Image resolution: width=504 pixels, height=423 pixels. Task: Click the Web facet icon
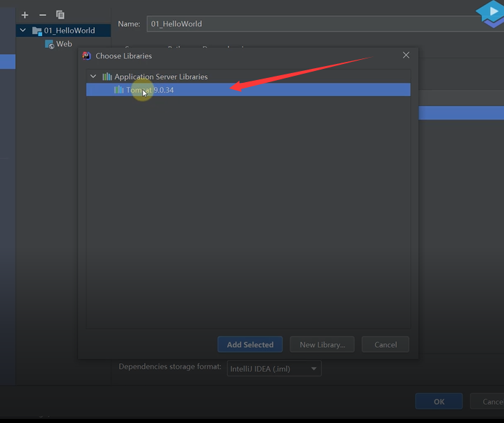[x=49, y=45]
